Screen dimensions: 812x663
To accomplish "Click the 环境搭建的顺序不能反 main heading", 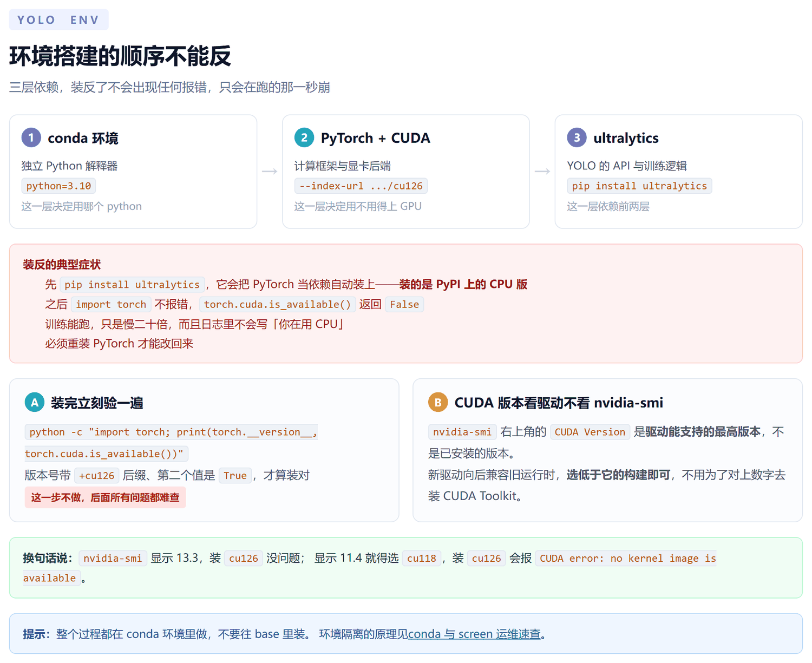I will click(x=120, y=56).
